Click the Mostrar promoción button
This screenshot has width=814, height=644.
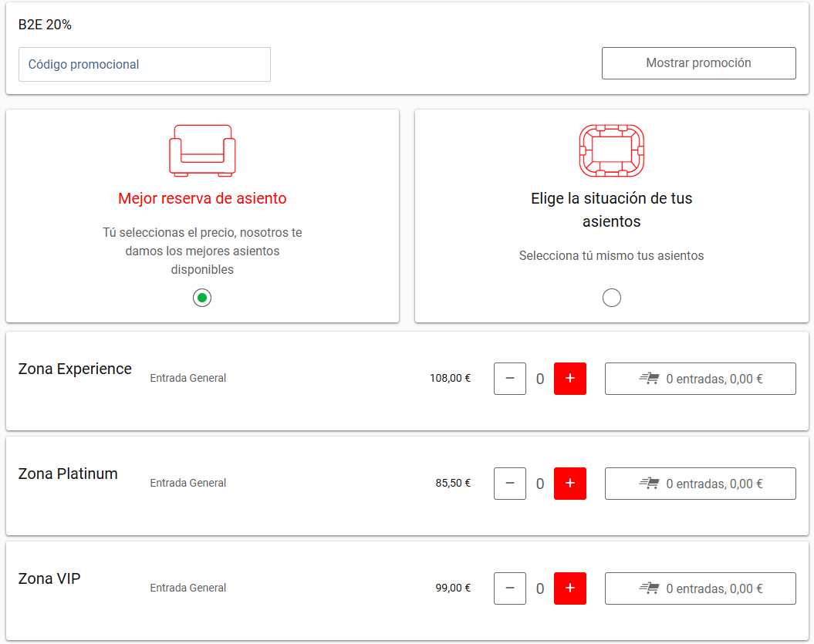click(698, 63)
